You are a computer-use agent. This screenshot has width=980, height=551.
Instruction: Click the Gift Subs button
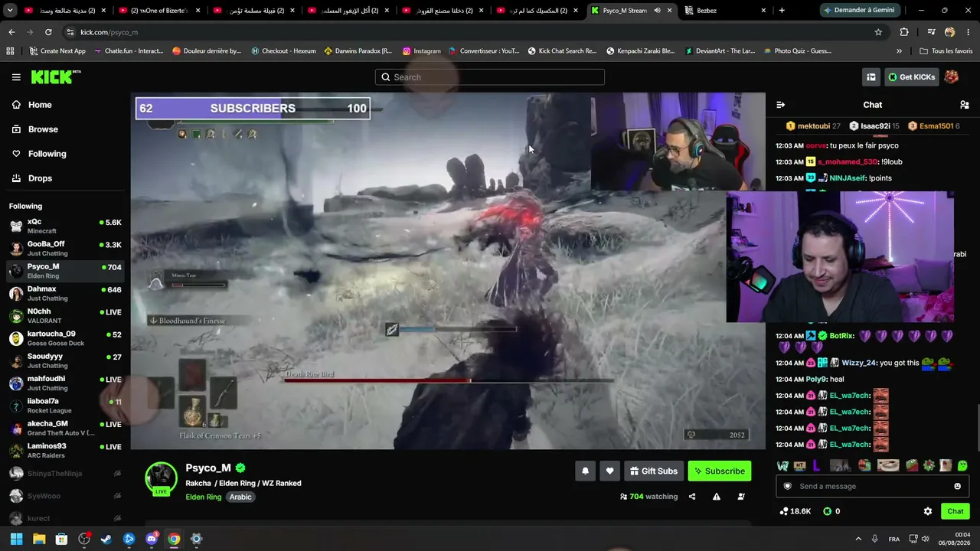[653, 471]
